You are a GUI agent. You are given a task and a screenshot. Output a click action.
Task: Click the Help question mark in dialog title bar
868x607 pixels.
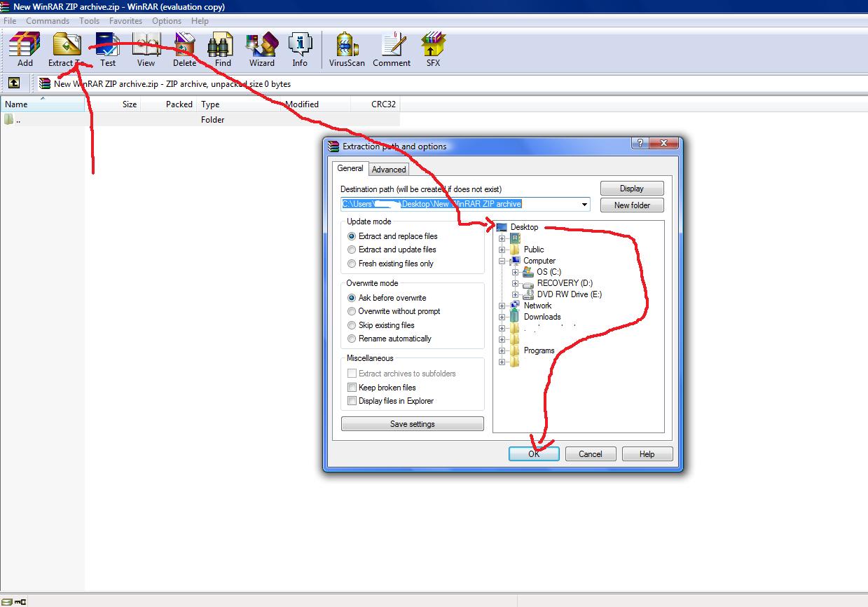coord(640,143)
